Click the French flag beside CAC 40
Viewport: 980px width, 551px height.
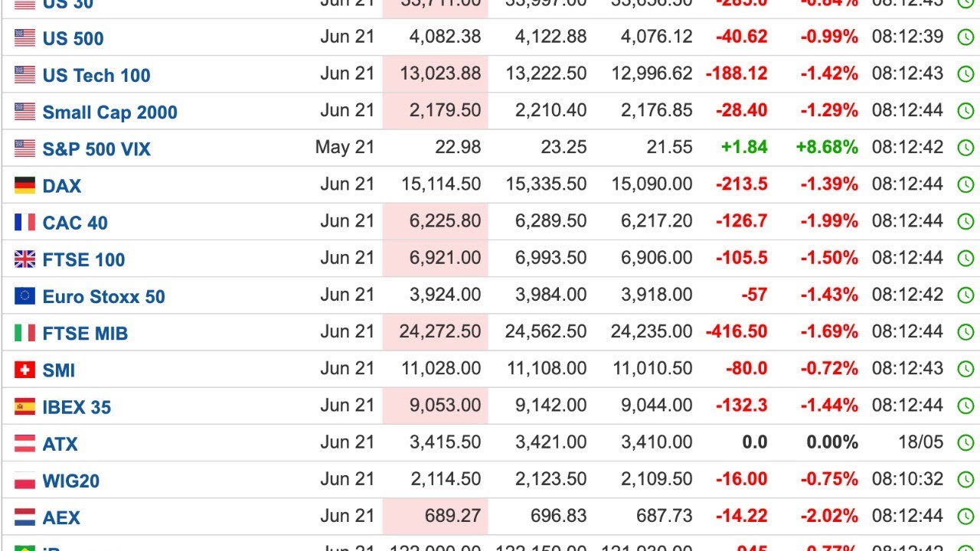[24, 222]
